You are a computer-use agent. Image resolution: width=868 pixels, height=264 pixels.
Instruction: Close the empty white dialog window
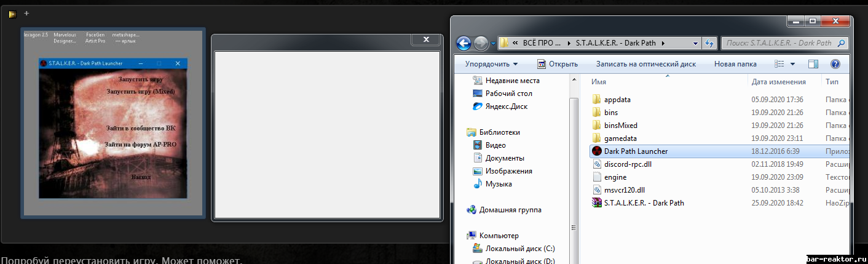click(425, 40)
